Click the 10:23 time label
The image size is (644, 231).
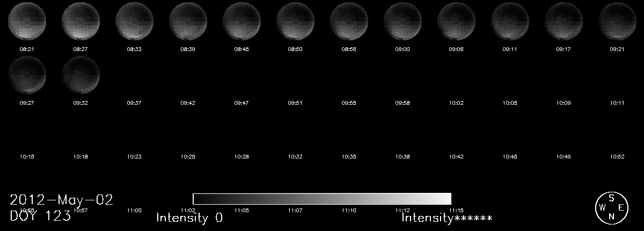click(x=134, y=156)
